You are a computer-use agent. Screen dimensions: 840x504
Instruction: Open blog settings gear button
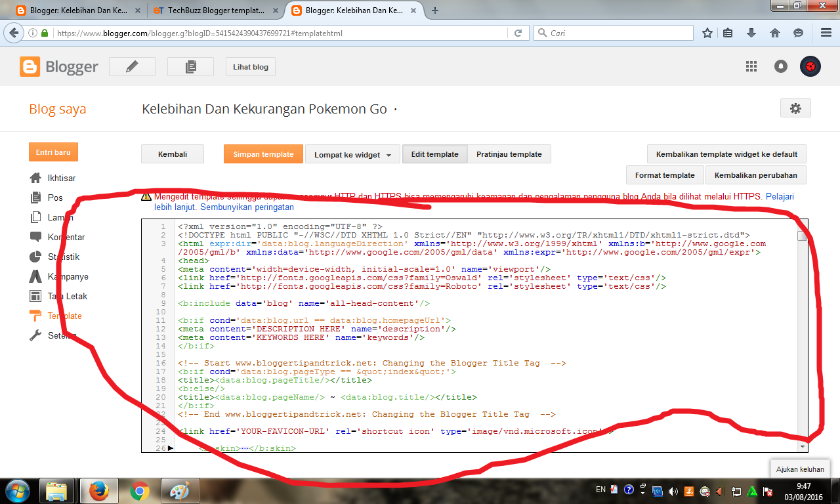pos(795,108)
